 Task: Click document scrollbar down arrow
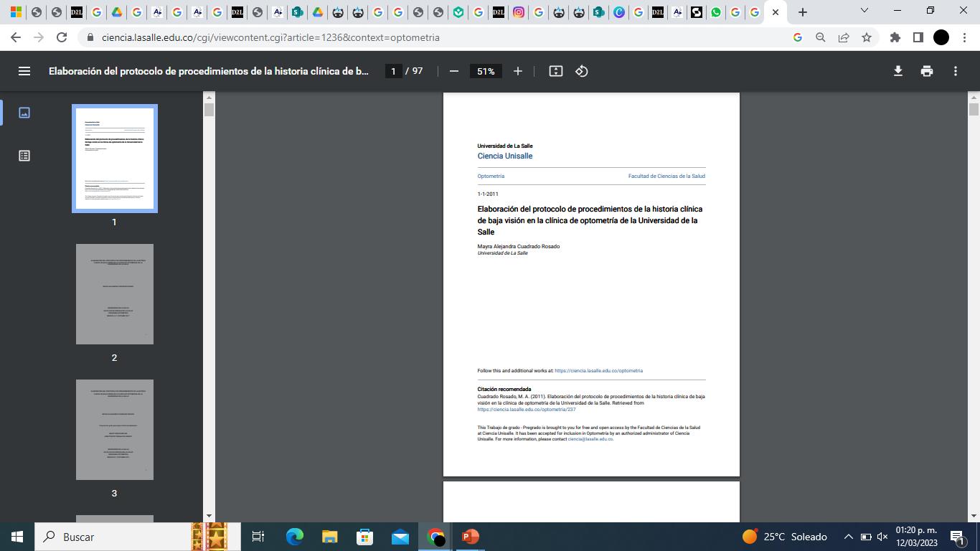point(974,516)
